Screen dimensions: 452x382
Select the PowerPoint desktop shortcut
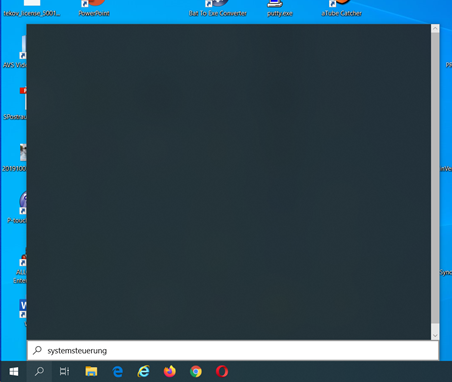point(94,9)
